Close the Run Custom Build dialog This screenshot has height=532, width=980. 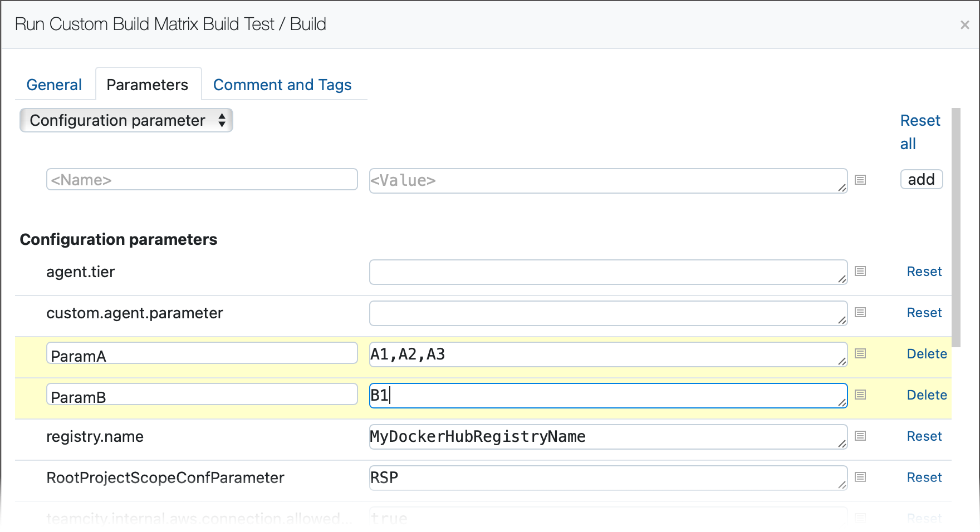coord(965,25)
